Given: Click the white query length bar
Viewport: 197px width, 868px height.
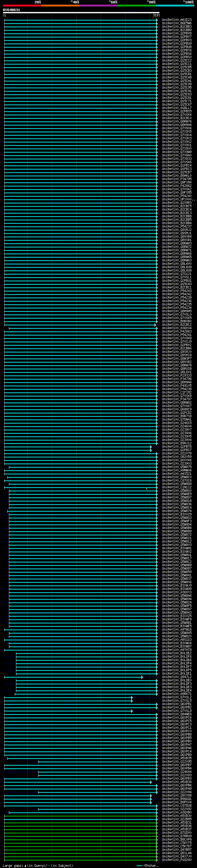Looking at the screenshot, I should pyautogui.click(x=81, y=12).
